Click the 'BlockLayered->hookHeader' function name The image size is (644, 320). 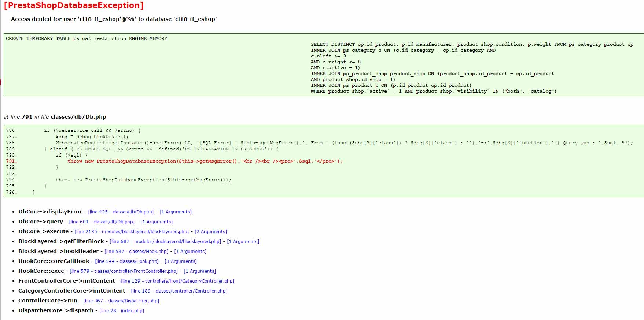pyautogui.click(x=59, y=251)
